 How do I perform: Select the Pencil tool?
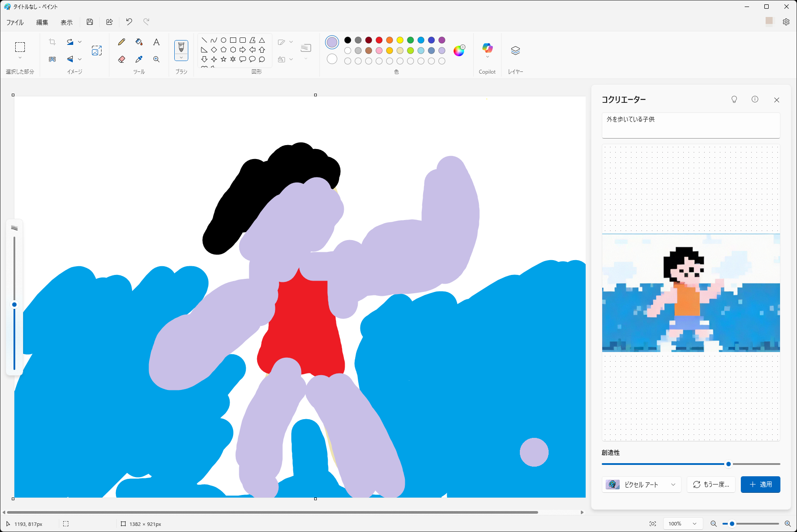pyautogui.click(x=122, y=42)
